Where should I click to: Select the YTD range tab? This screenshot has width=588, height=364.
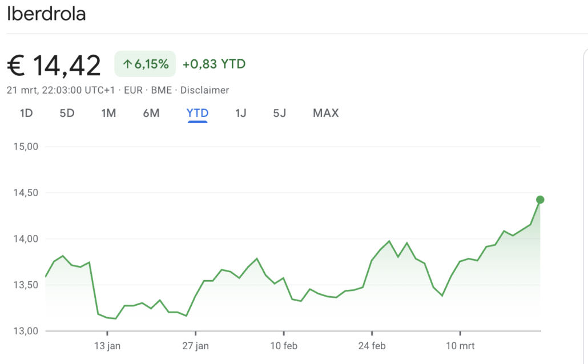point(198,113)
